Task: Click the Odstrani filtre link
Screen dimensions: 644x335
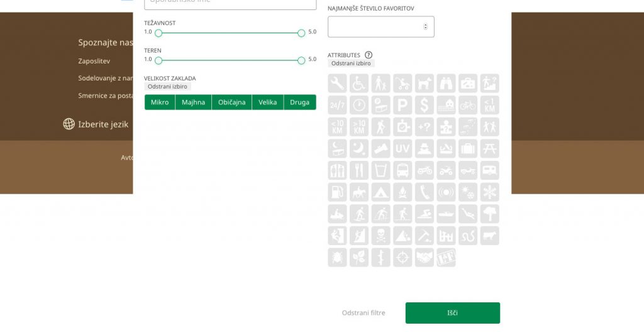Action: pos(364,313)
